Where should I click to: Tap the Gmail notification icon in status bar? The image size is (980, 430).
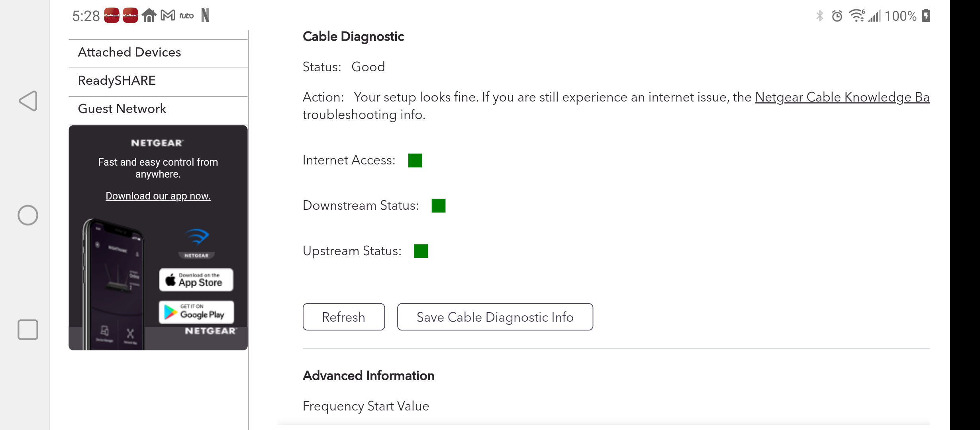(168, 16)
